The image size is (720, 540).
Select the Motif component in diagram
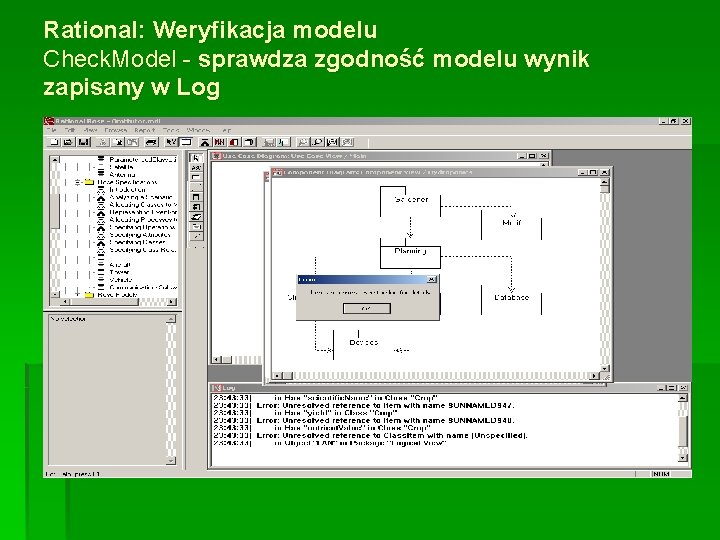point(512,225)
